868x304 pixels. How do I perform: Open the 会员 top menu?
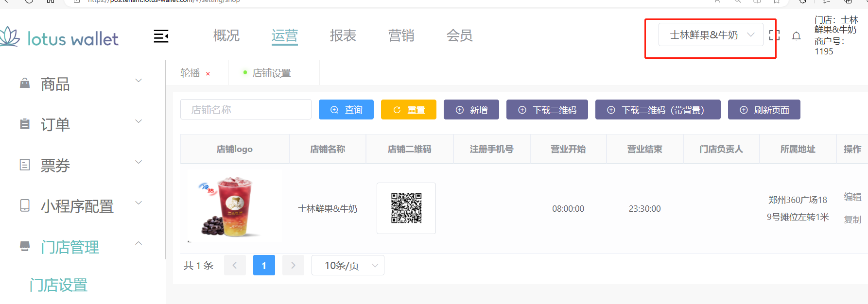point(459,35)
